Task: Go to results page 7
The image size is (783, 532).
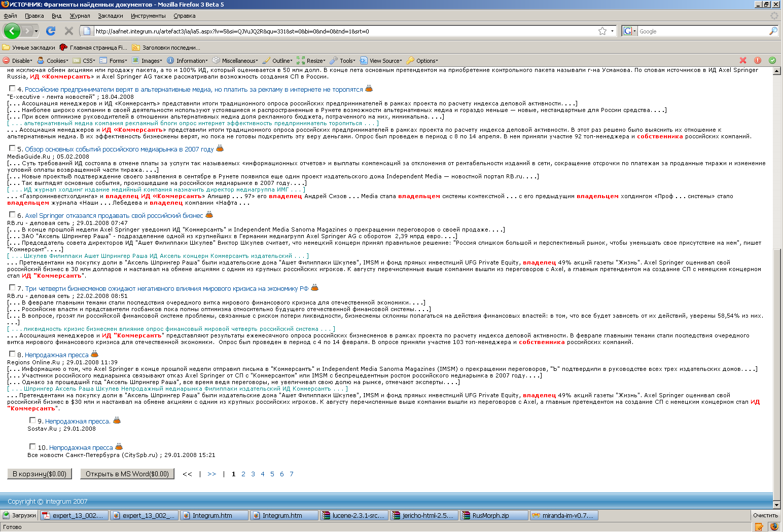Action: pos(292,474)
